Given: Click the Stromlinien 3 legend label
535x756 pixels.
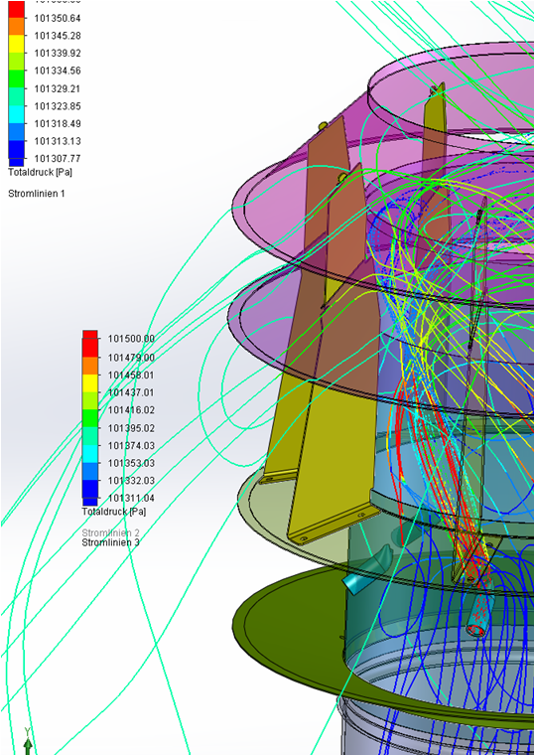Looking at the screenshot, I should coord(111,542).
